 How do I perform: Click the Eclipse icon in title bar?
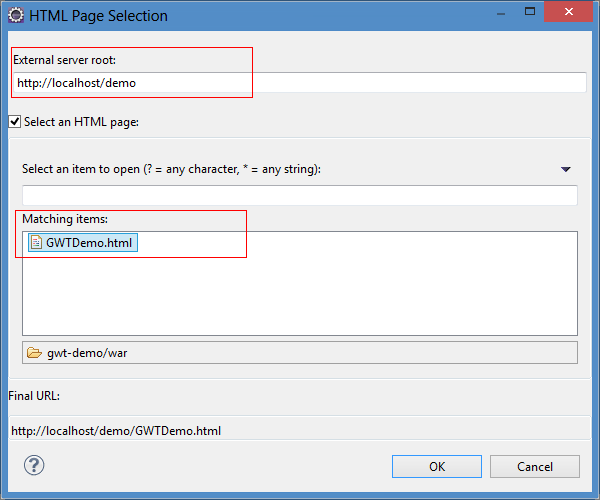click(16, 16)
